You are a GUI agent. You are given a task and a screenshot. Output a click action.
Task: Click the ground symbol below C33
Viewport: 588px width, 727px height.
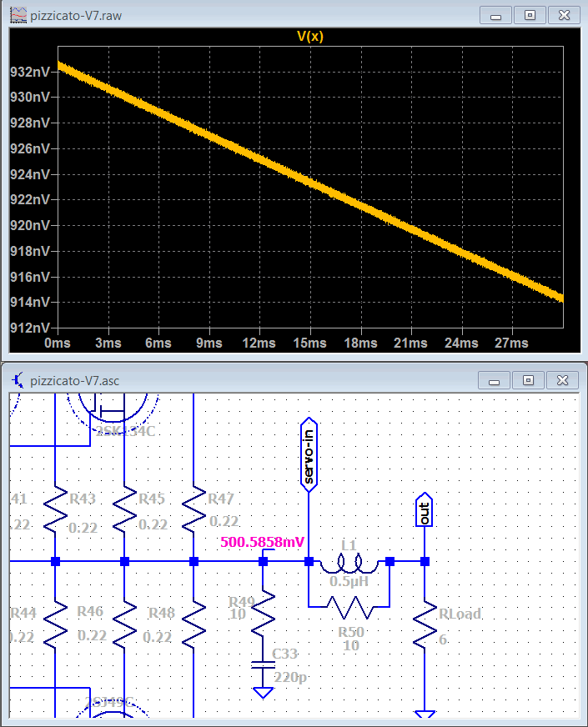(x=263, y=693)
